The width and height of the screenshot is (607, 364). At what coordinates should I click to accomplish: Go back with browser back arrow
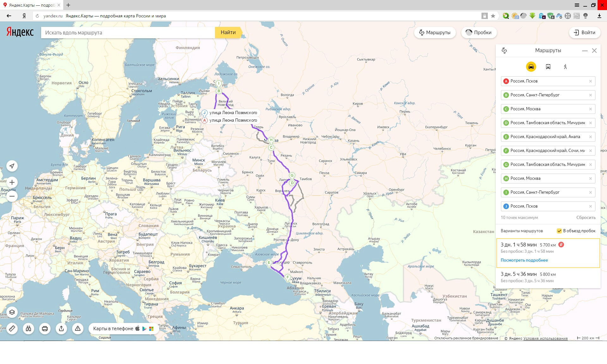click(x=9, y=16)
